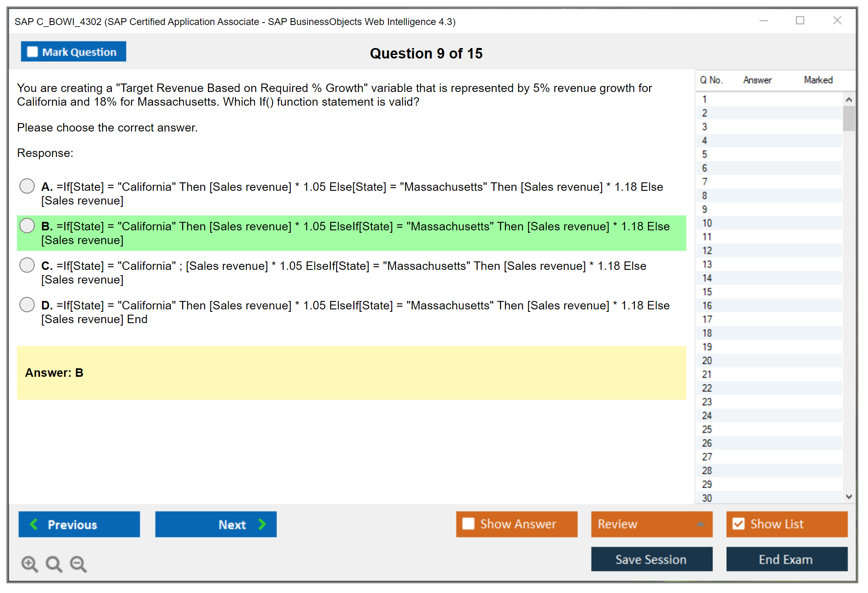
Task: Pick answer option D radio button
Action: pyautogui.click(x=27, y=305)
